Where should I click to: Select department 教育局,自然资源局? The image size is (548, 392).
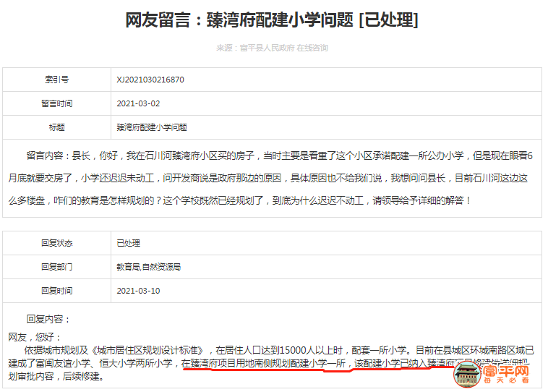148,267
